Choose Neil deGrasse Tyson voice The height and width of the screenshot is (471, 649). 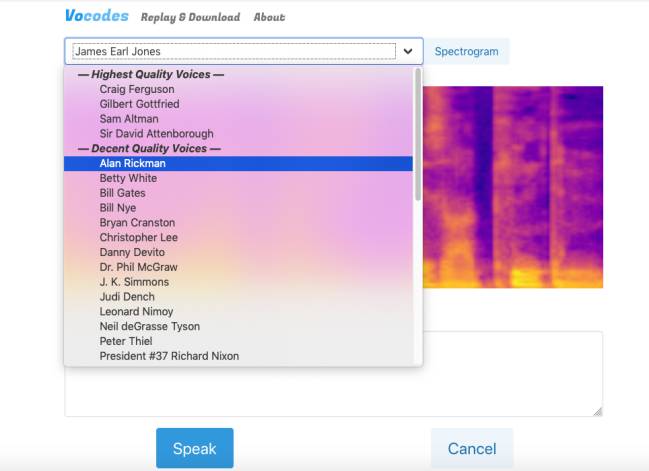[149, 326]
